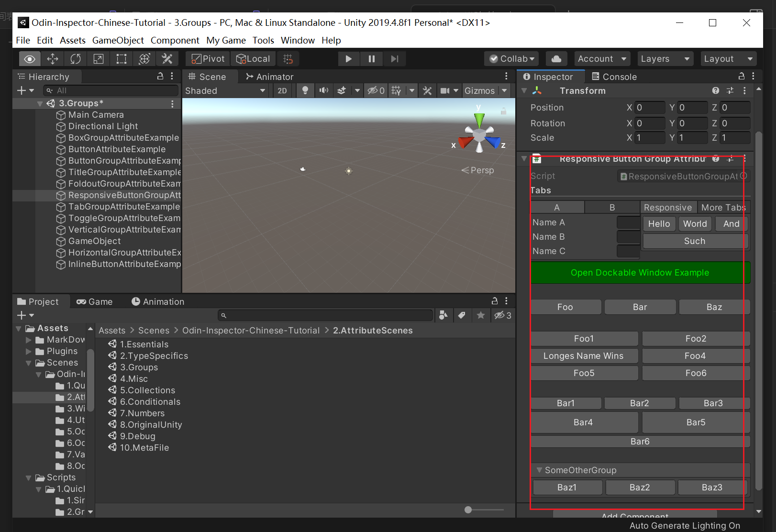Open the Component menu
Viewport: 776px width, 532px height.
pyautogui.click(x=175, y=40)
